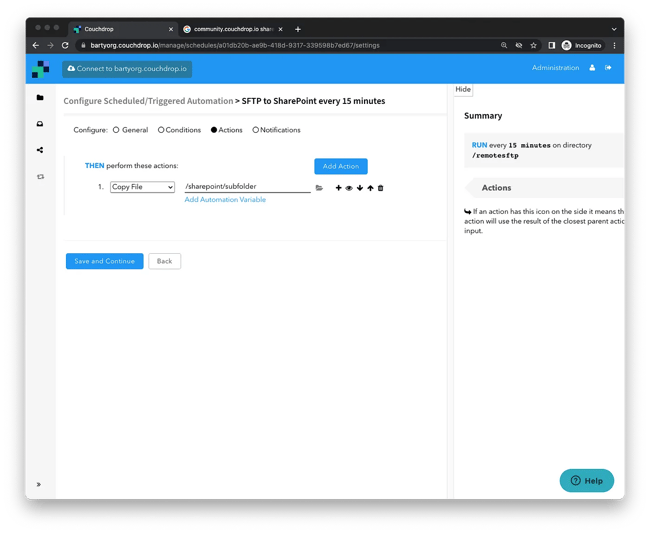The image size is (650, 533).
Task: Click the Add Action button
Action: pyautogui.click(x=340, y=166)
